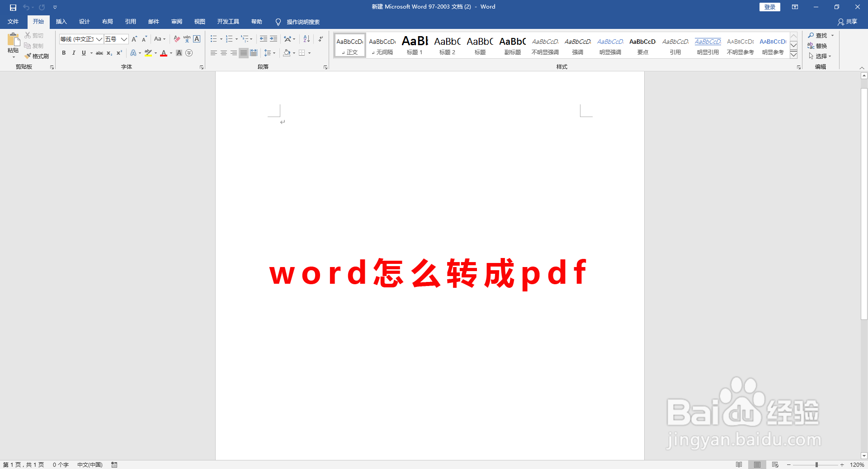Click the Login (登录) button

pyautogui.click(x=769, y=7)
